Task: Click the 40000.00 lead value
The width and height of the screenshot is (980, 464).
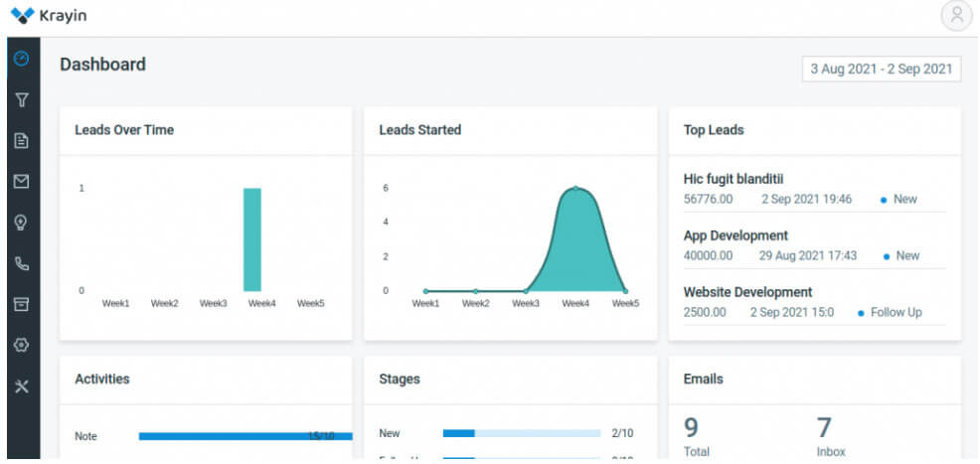Action: [x=708, y=255]
